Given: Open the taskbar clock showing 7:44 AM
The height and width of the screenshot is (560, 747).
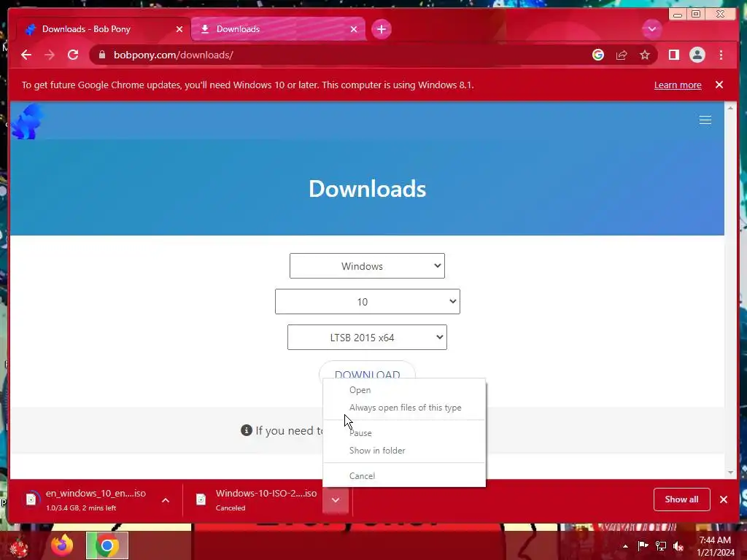Looking at the screenshot, I should 716,546.
